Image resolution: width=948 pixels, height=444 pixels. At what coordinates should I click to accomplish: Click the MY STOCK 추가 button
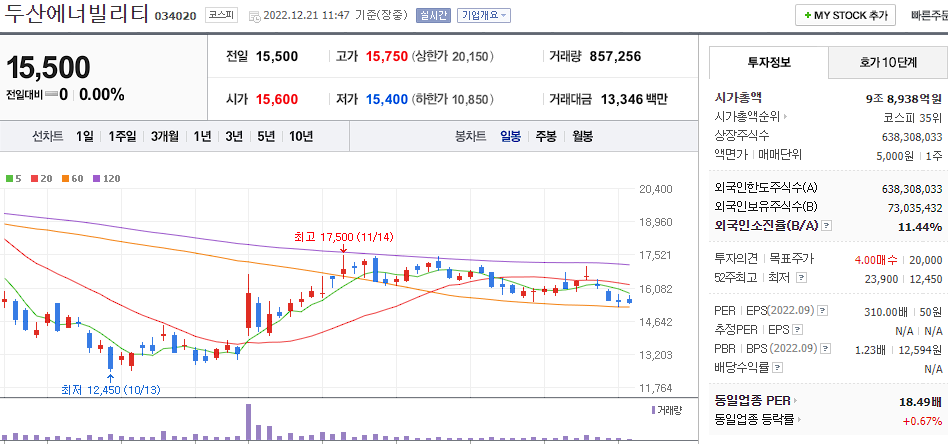(845, 16)
